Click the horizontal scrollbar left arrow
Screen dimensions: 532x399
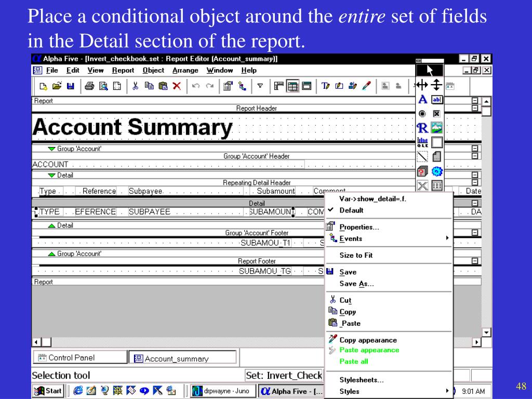[x=36, y=342]
